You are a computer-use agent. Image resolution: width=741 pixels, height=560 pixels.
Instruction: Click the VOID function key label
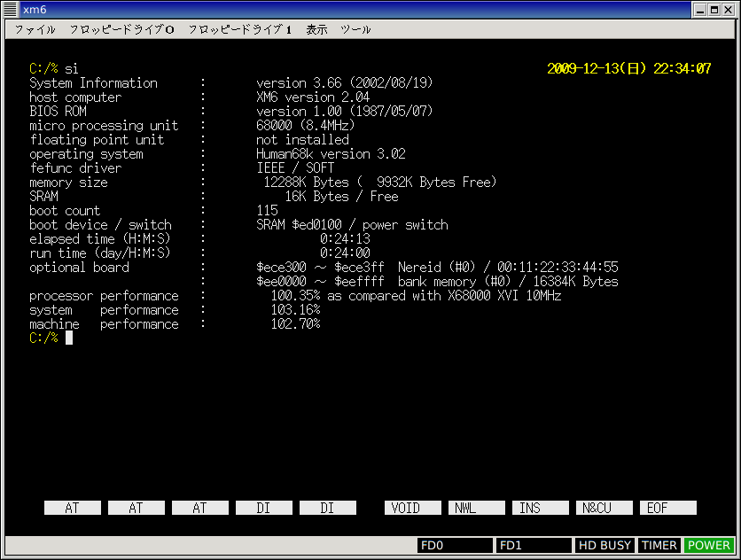[x=412, y=508]
